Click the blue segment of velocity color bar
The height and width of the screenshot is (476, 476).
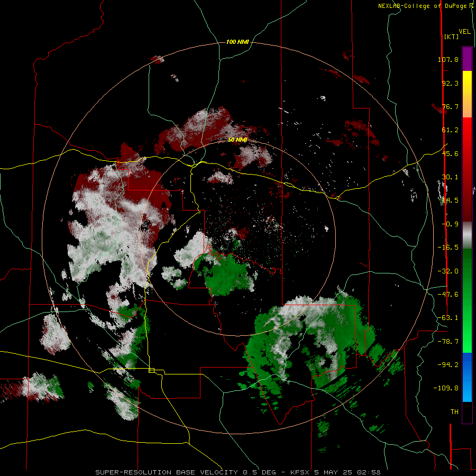(x=467, y=377)
